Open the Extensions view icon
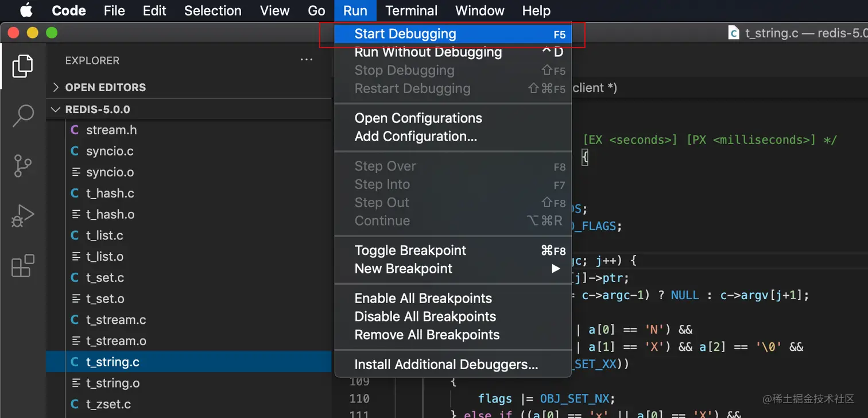The height and width of the screenshot is (418, 868). pos(22,266)
